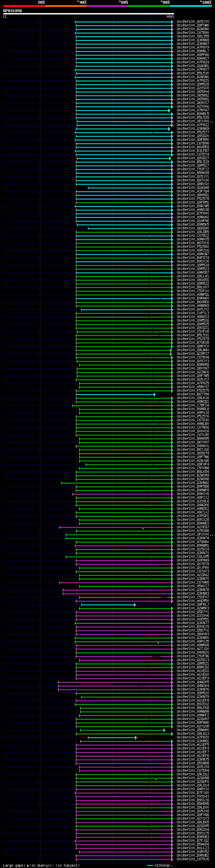The width and height of the screenshot is (215, 868).
Task: Select the UniRef100_Q1W3B1 entry
Action: click(x=193, y=66)
